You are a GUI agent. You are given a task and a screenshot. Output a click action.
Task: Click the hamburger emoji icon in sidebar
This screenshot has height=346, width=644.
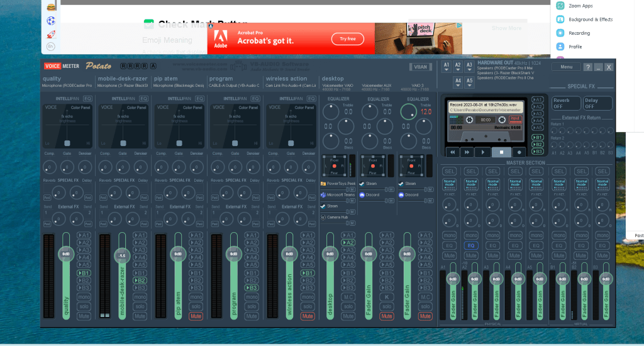[51, 7]
